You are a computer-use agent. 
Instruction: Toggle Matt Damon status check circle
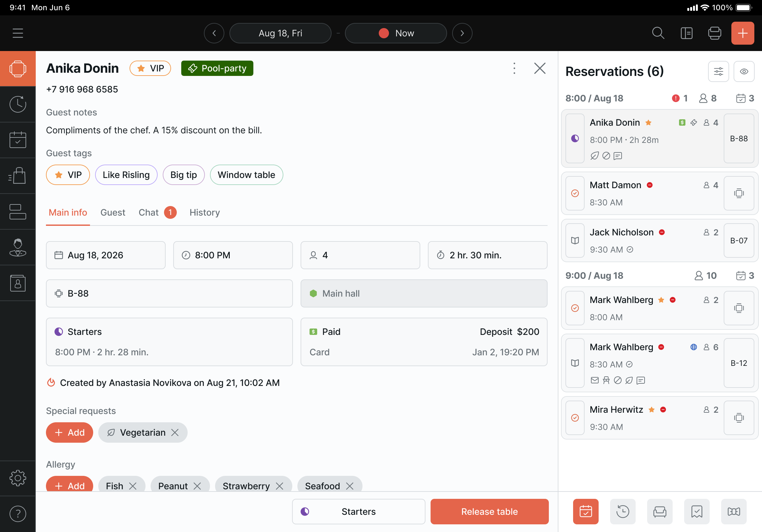point(575,193)
